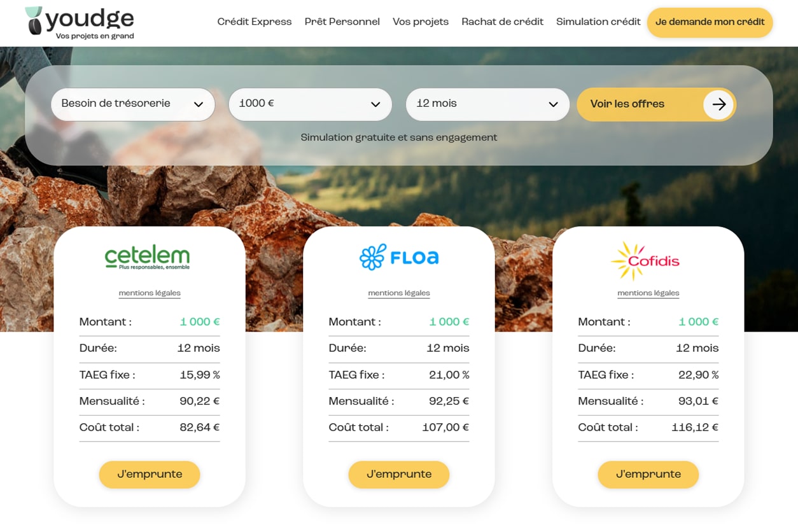This screenshot has height=532, width=798.
Task: Click the FLOA logo
Action: point(399,258)
